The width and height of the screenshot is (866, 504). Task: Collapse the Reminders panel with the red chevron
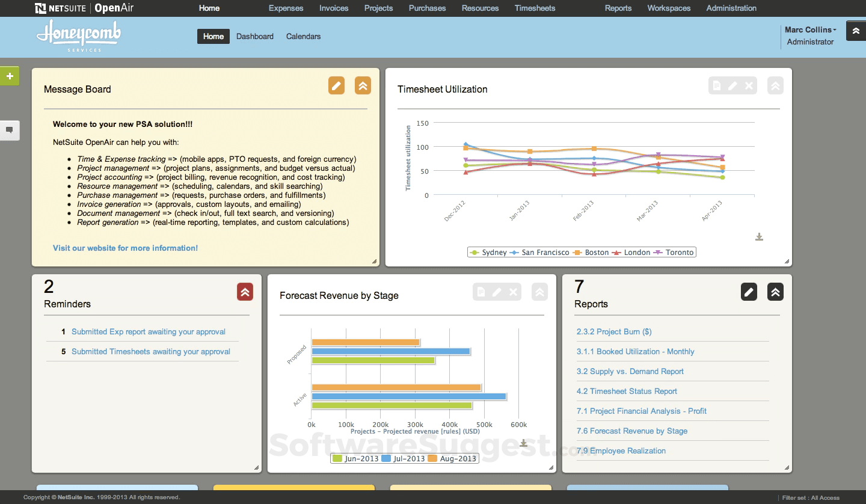[x=245, y=292]
